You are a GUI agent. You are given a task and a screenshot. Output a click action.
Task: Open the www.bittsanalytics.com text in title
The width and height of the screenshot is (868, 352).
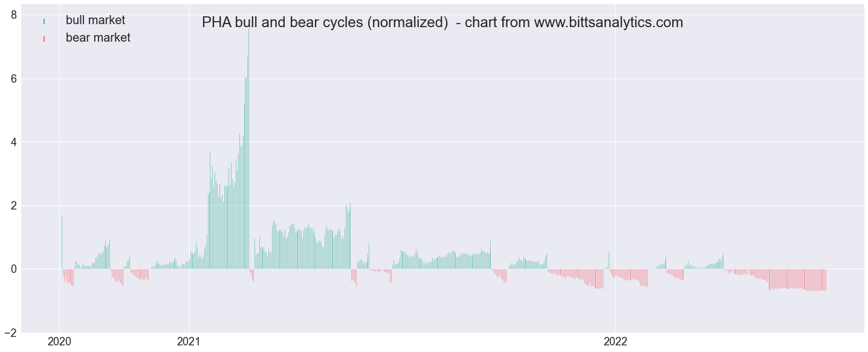606,22
